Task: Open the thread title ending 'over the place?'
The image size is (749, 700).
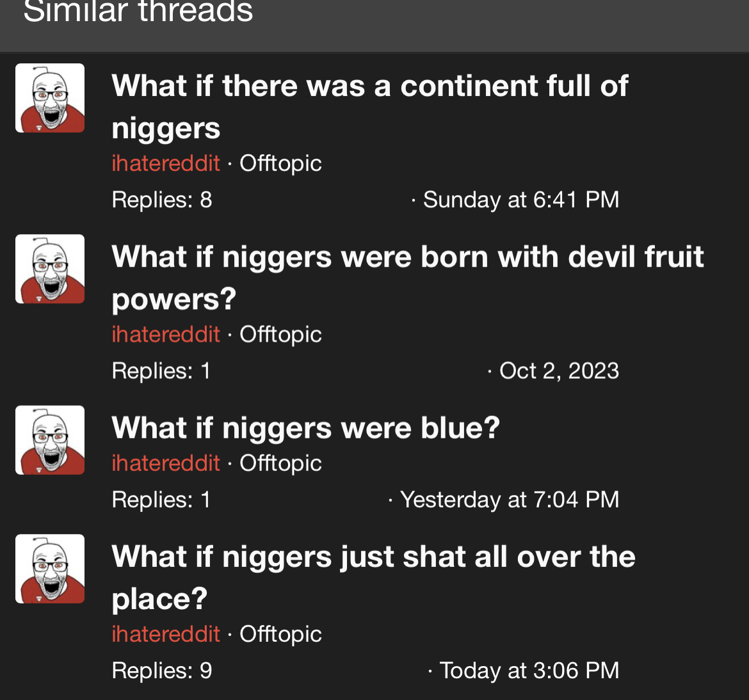Action: pos(373,578)
